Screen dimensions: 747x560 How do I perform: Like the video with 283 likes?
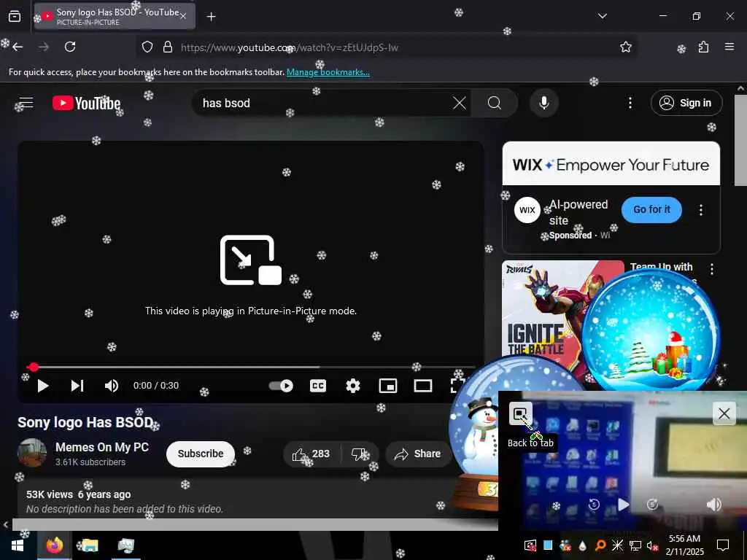click(x=311, y=454)
